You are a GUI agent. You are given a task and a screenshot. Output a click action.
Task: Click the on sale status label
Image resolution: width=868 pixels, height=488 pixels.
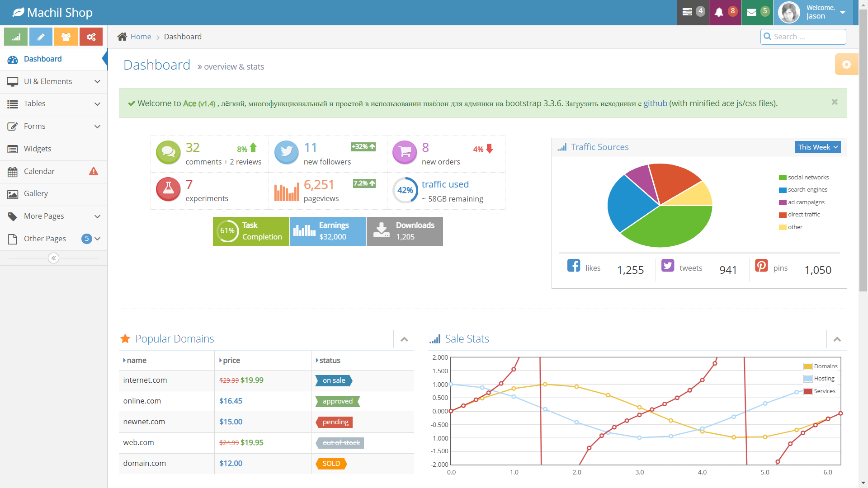click(334, 380)
